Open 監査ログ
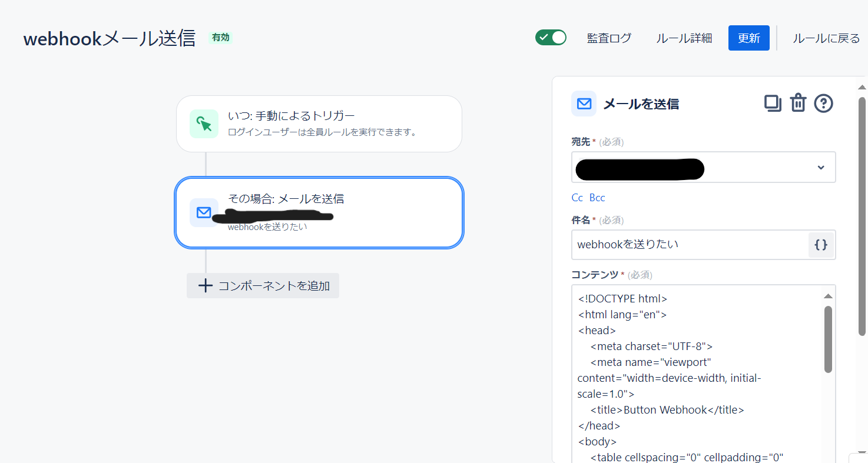 (x=609, y=38)
